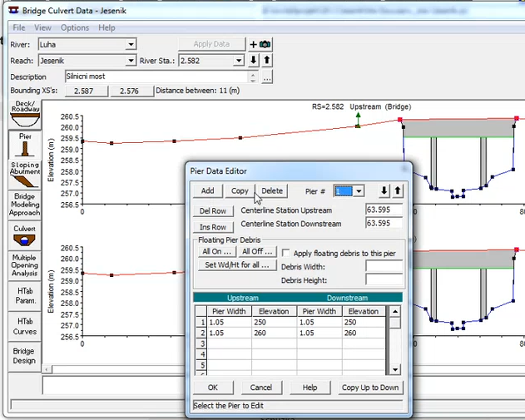Expand the River dropdown showing Luha
Image resolution: width=525 pixels, height=420 pixels.
coord(131,44)
